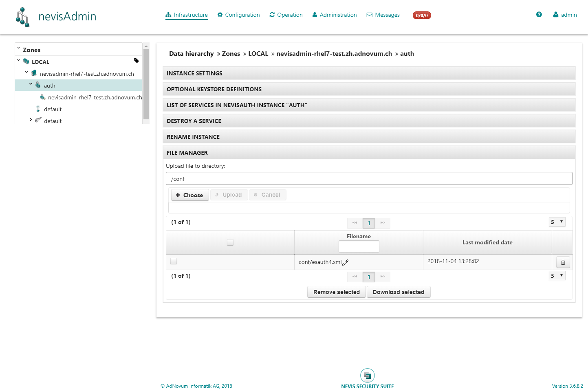Expand the Instance Settings section

[x=369, y=73]
